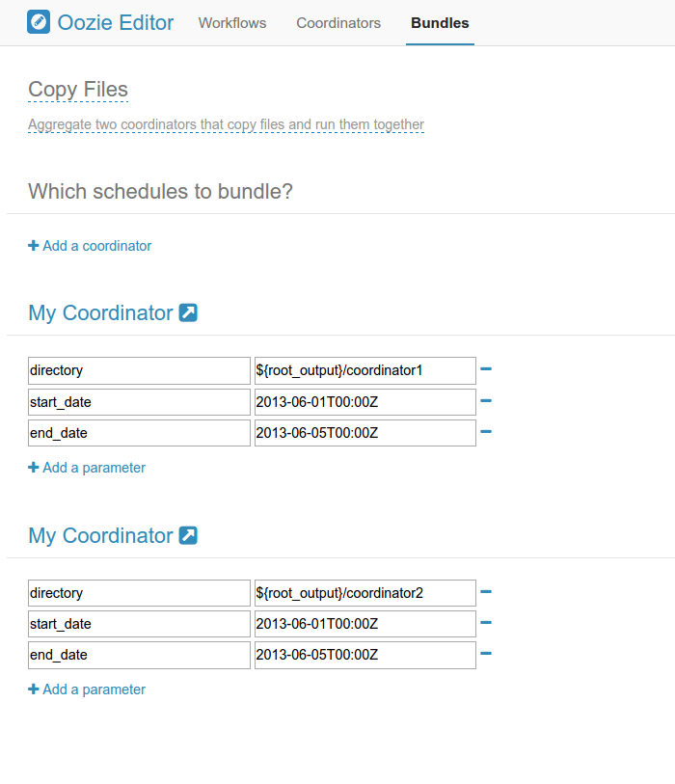
Task: Open the external link icon beside first My Coordinator
Action: click(188, 313)
